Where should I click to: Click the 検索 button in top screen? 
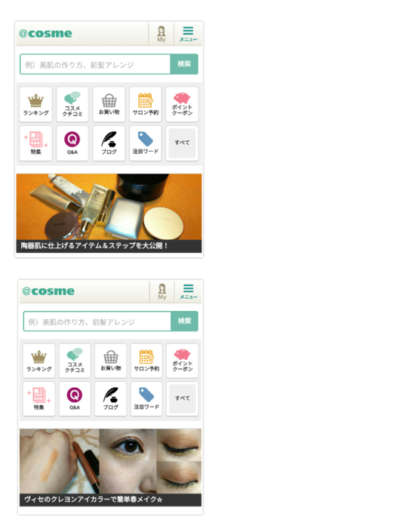pyautogui.click(x=184, y=64)
